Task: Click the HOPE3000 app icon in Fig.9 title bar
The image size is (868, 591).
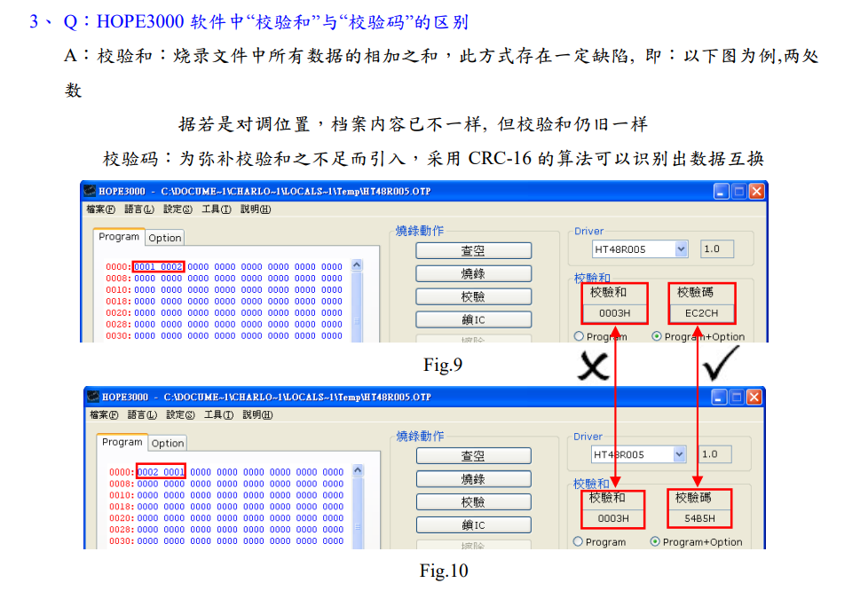Action: (90, 191)
